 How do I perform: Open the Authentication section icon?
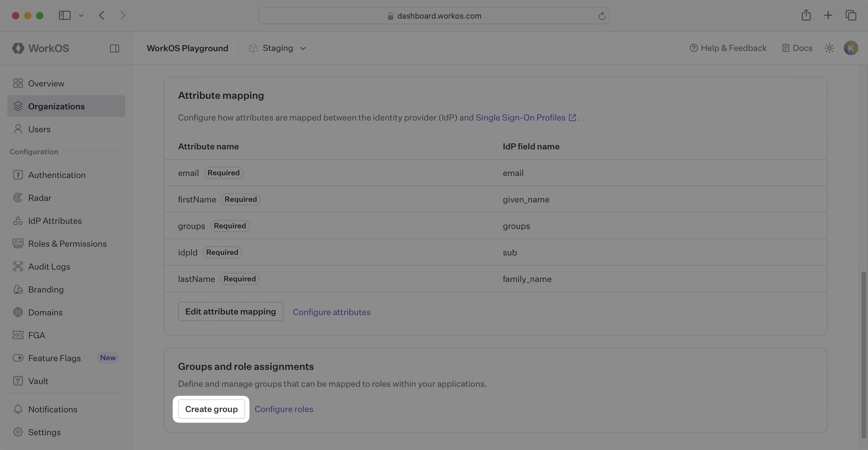pos(18,175)
